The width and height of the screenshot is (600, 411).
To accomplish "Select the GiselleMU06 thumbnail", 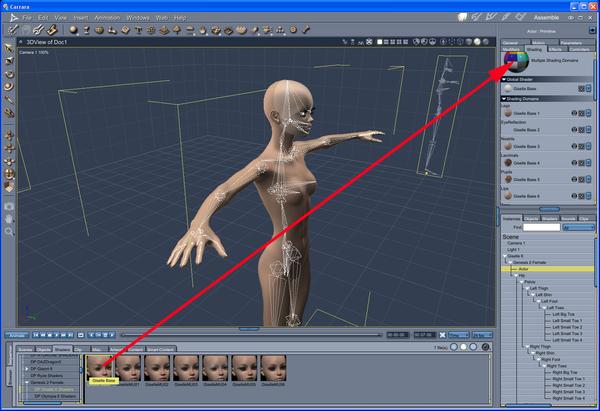I will pyautogui.click(x=273, y=368).
